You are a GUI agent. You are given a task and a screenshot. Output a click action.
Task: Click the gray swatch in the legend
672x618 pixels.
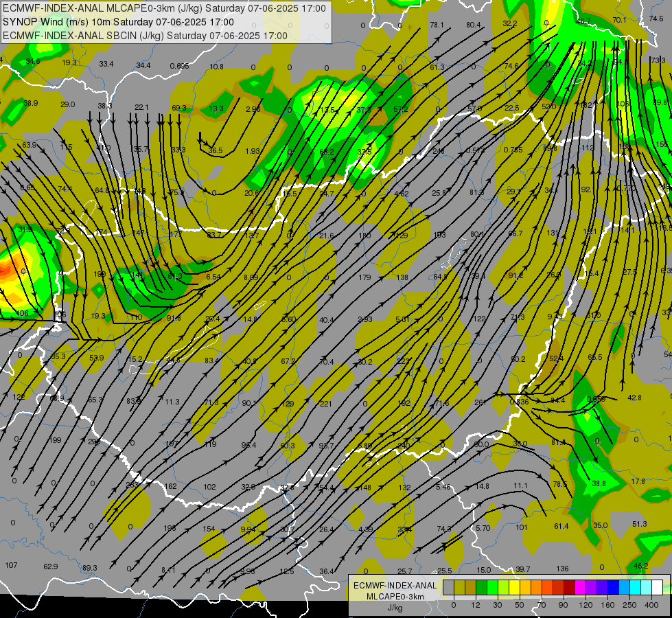(x=448, y=588)
